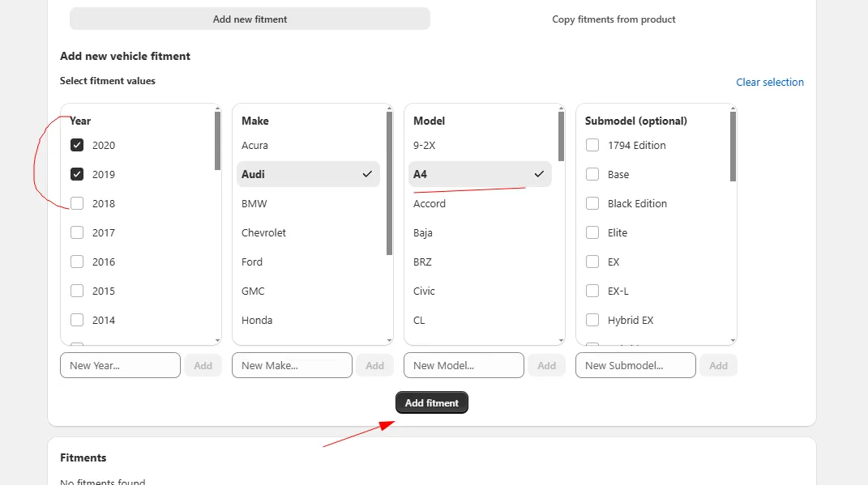The height and width of the screenshot is (485, 868).
Task: Switch to Copy fitments from product tab
Action: click(614, 19)
